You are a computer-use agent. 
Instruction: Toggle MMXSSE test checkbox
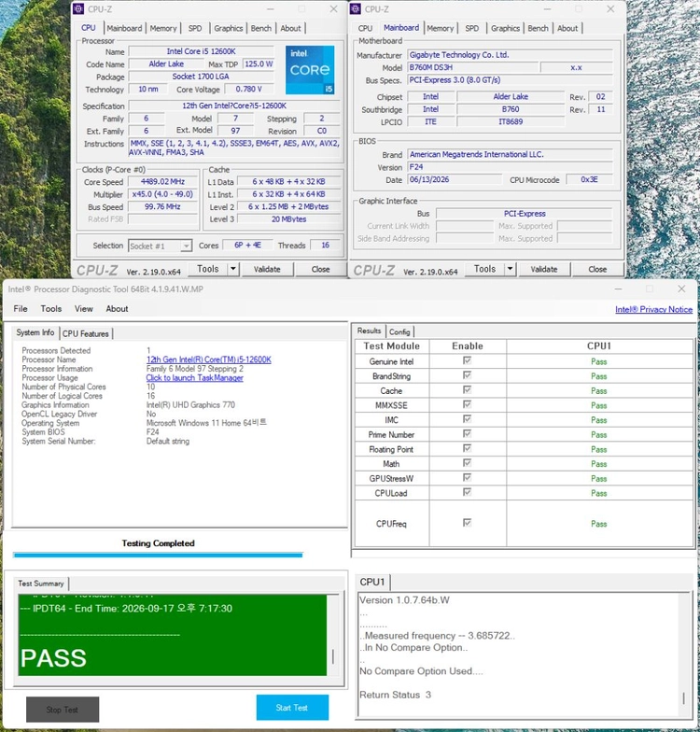(x=467, y=405)
